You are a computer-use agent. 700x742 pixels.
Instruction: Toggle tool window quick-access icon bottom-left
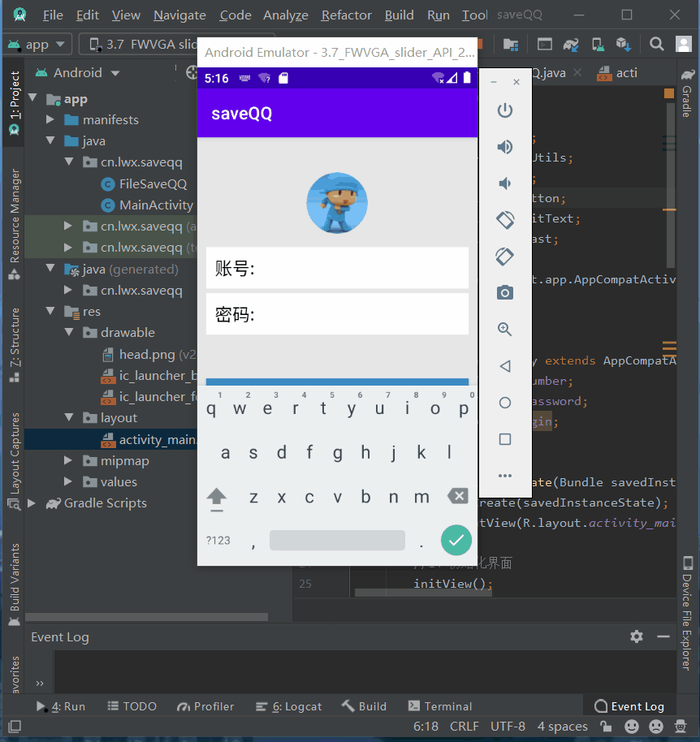tap(15, 726)
